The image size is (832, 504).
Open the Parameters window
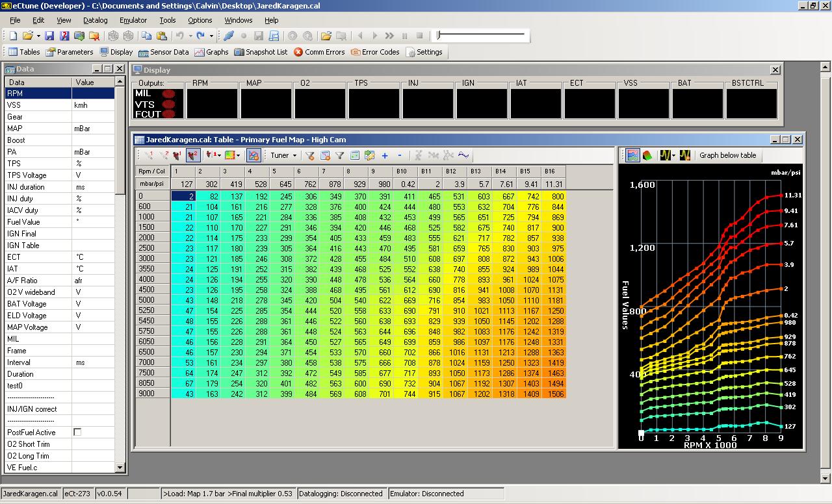pos(70,52)
